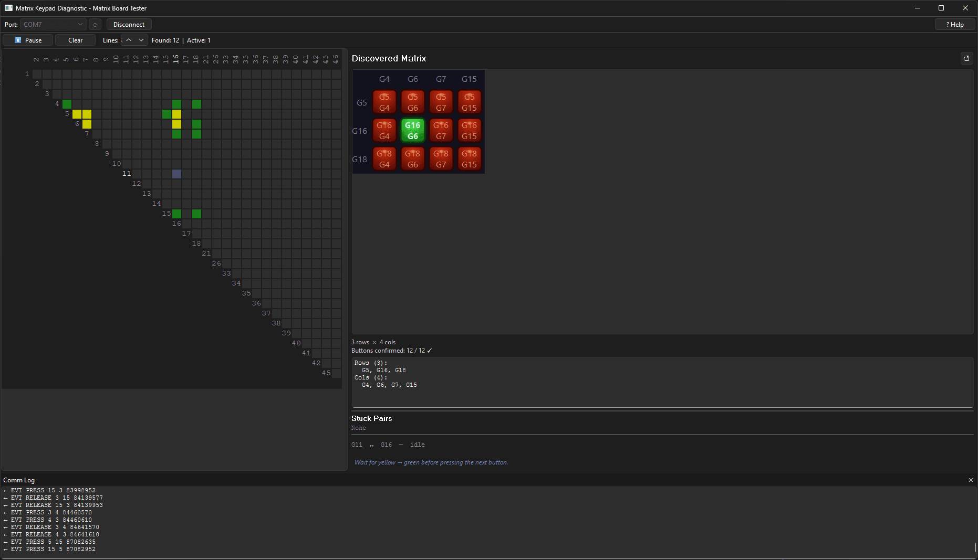Image resolution: width=978 pixels, height=560 pixels.
Task: Select the G16 G7 matrix button
Action: coord(441,131)
